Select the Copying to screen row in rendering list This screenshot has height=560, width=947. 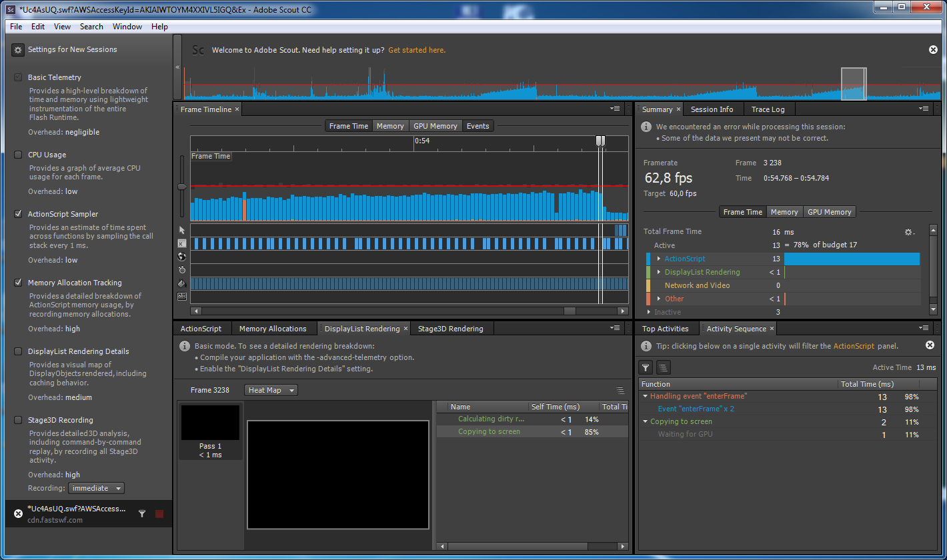[532, 432]
